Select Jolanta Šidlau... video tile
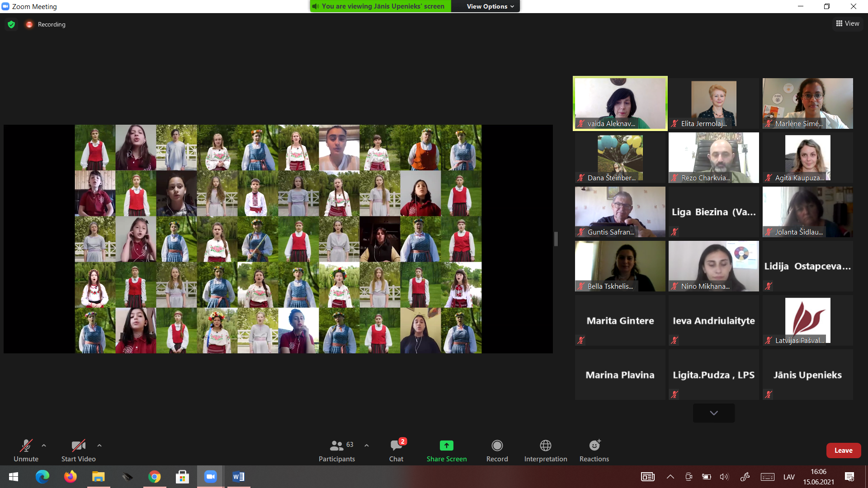This screenshot has height=488, width=868. click(x=808, y=212)
